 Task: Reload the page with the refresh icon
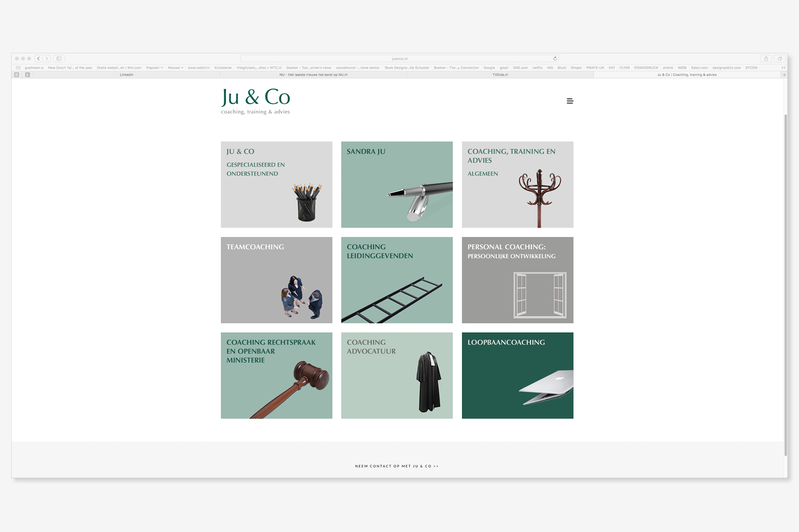click(x=555, y=59)
